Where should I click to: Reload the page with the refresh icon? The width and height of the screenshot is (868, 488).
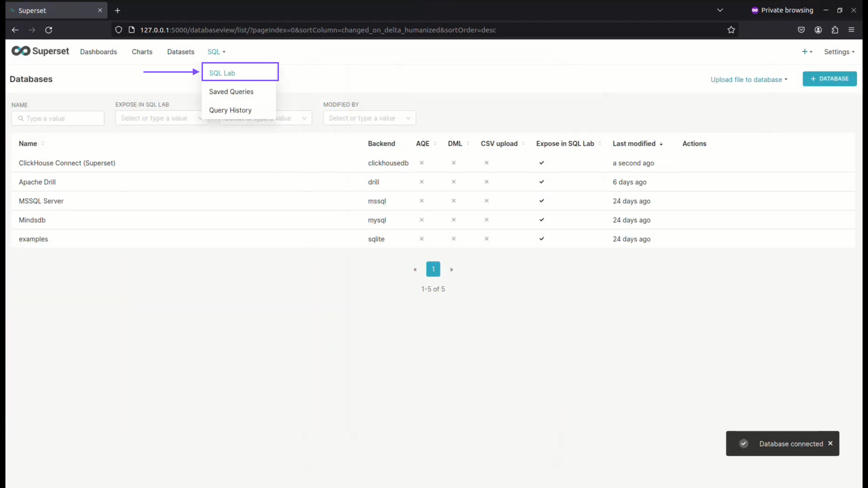49,30
